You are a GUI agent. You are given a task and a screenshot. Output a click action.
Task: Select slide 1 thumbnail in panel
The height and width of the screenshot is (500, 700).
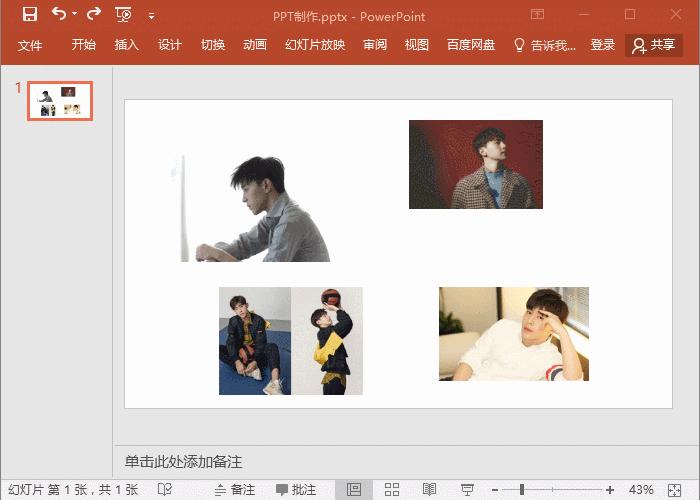point(60,101)
